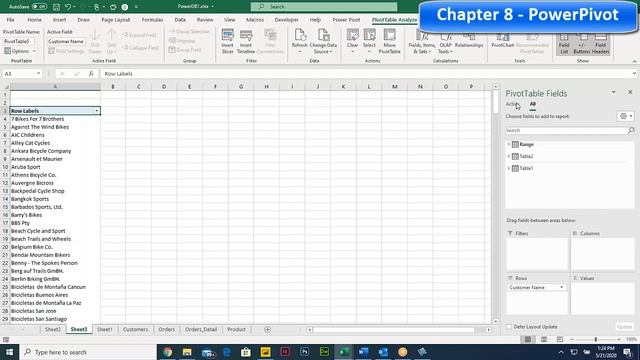The width and height of the screenshot is (640, 360).
Task: Open Fields, Items, & Sets
Action: coord(422,43)
